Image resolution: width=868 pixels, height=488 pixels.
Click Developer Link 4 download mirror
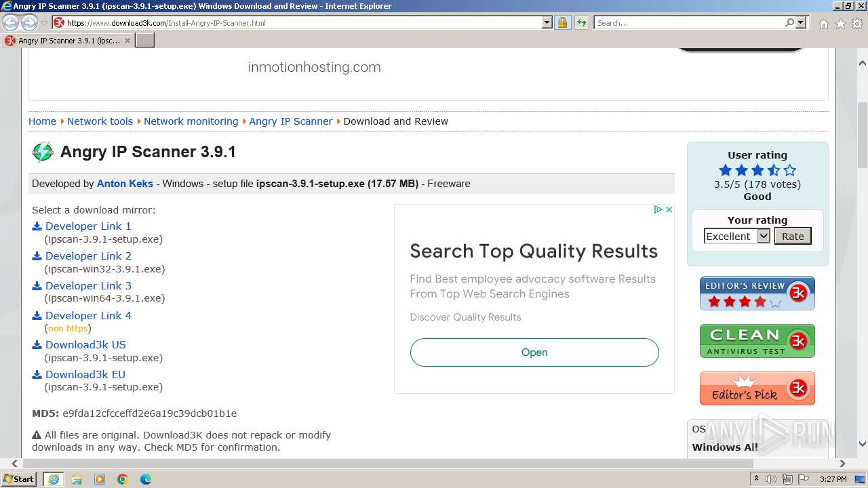pos(88,316)
